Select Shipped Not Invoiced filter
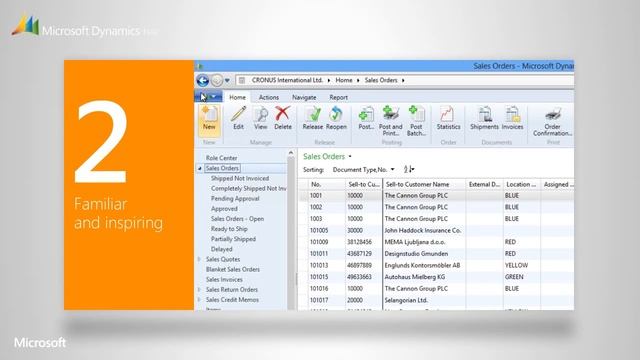640x360 pixels. 240,178
